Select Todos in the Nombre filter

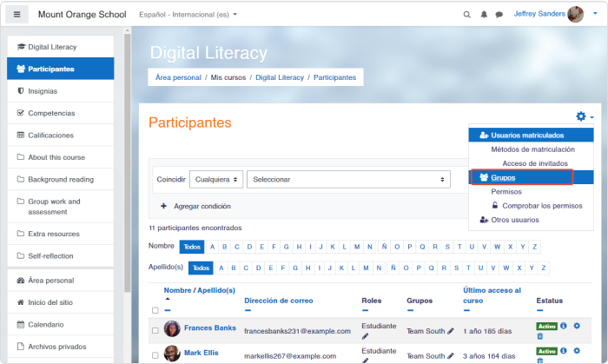[192, 247]
